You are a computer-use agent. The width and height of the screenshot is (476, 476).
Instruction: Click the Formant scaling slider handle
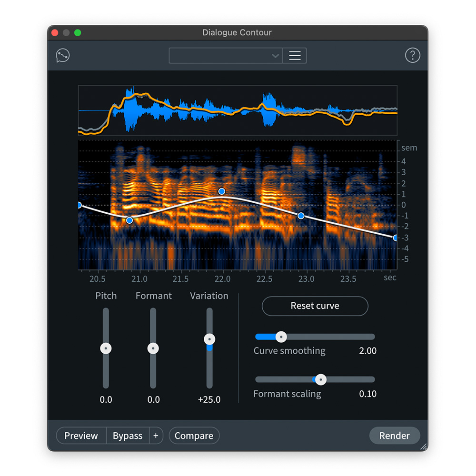pyautogui.click(x=321, y=380)
